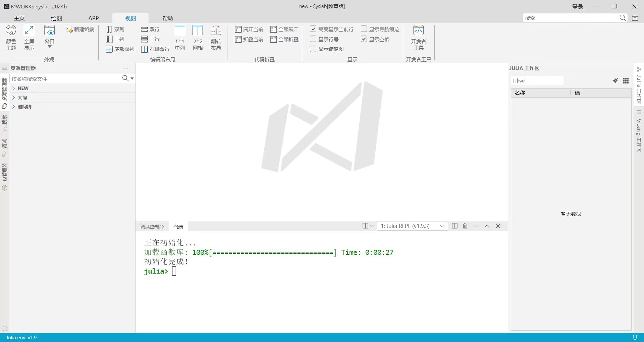Switch to the 调试控制台 panel tab

[152, 227]
